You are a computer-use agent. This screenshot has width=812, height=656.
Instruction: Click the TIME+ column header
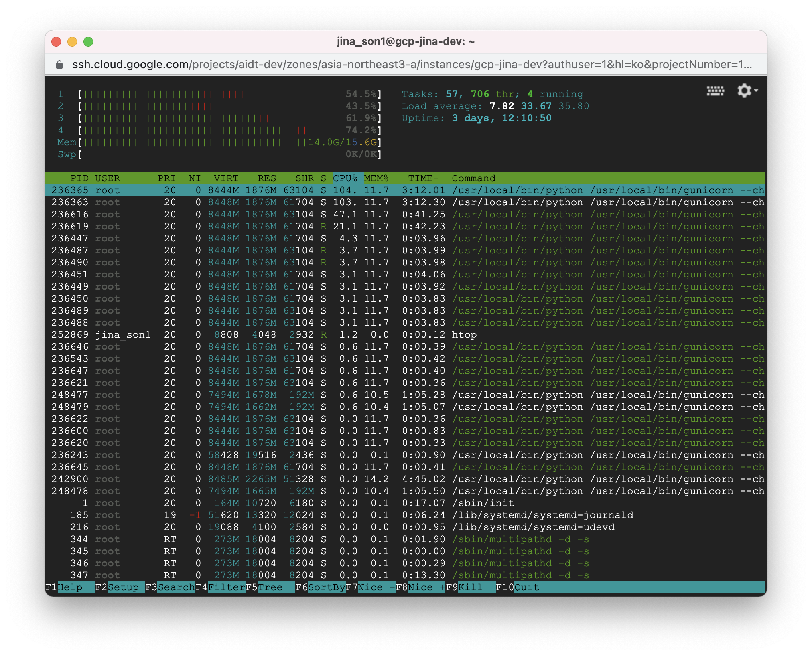coord(423,178)
